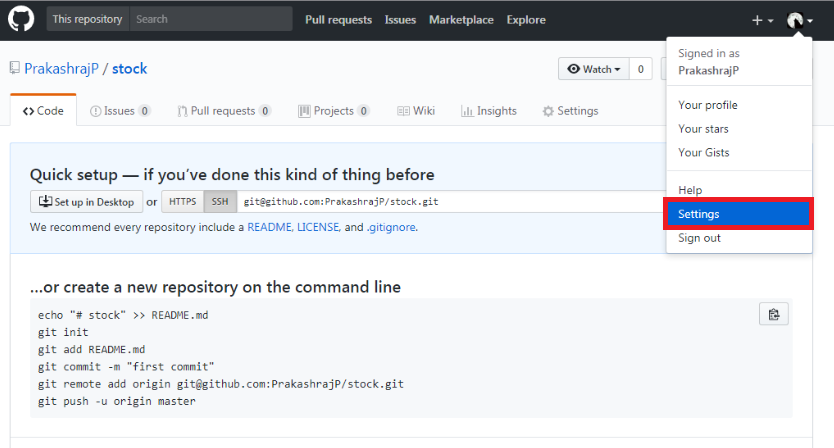Image resolution: width=834 pixels, height=448 pixels.
Task: Open the Pull requests repository tab
Action: 224,111
